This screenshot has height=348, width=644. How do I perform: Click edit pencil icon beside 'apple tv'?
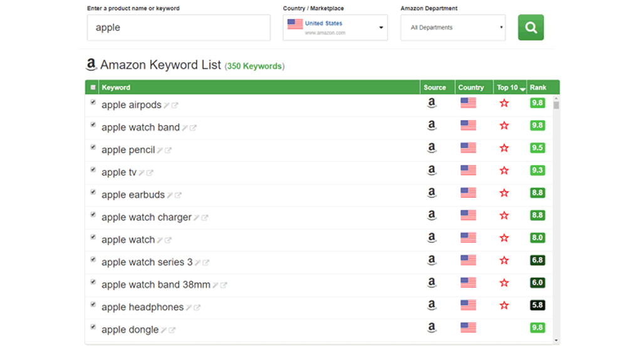[x=142, y=173]
